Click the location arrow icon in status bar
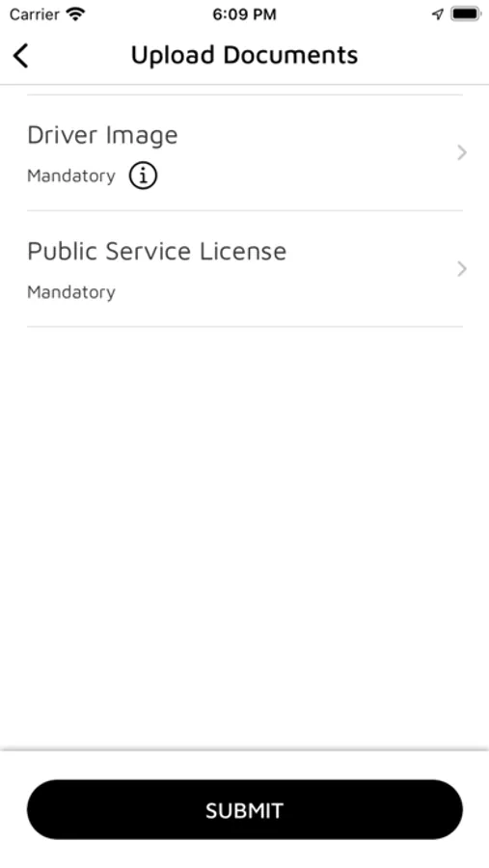Image resolution: width=489 pixels, height=868 pixels. tap(438, 14)
